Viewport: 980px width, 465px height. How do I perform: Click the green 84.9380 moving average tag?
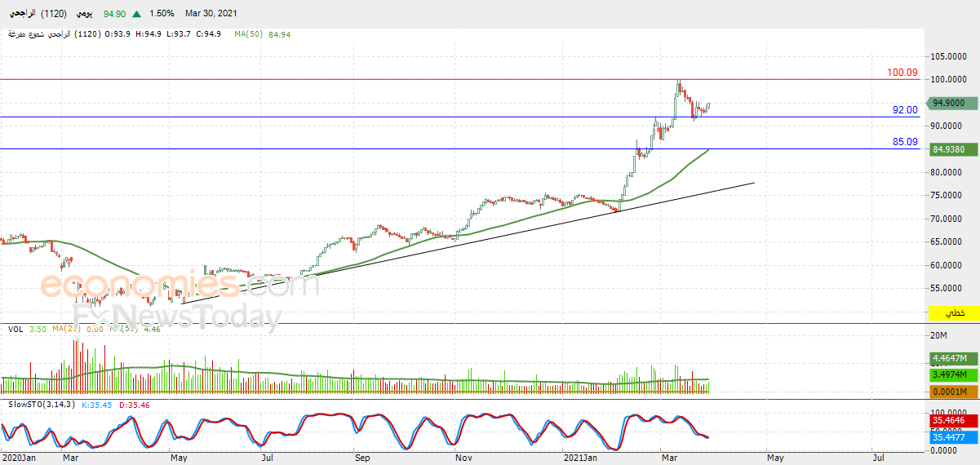[951, 149]
